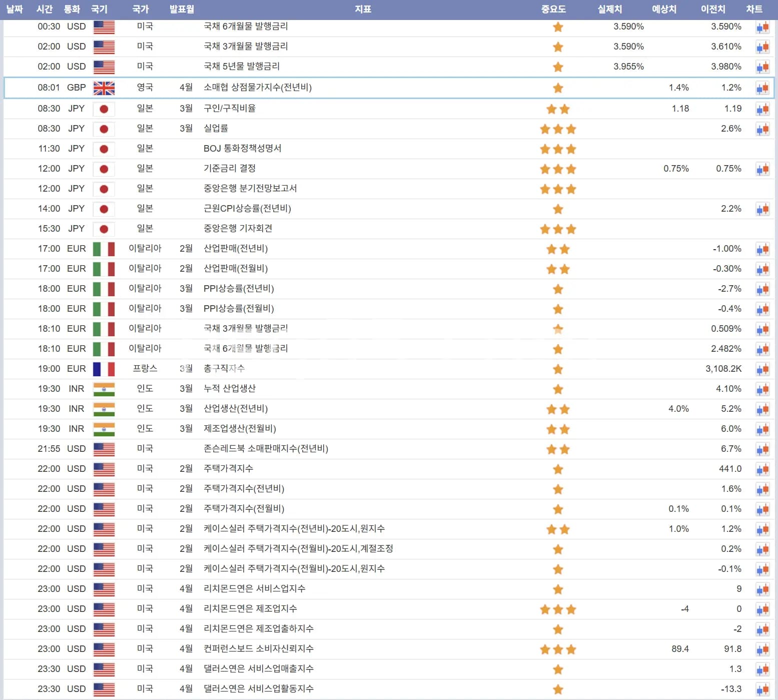Click chart icon for 국채 5년물 발행금리
Screen dimensions: 778x700
[762, 68]
